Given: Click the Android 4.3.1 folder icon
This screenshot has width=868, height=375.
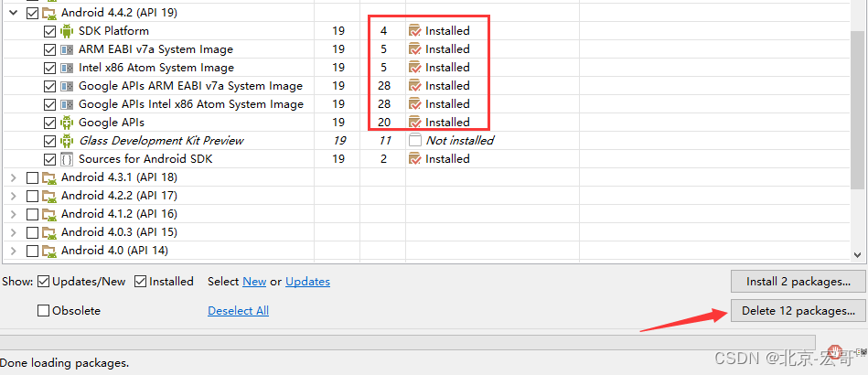Looking at the screenshot, I should click(x=49, y=177).
